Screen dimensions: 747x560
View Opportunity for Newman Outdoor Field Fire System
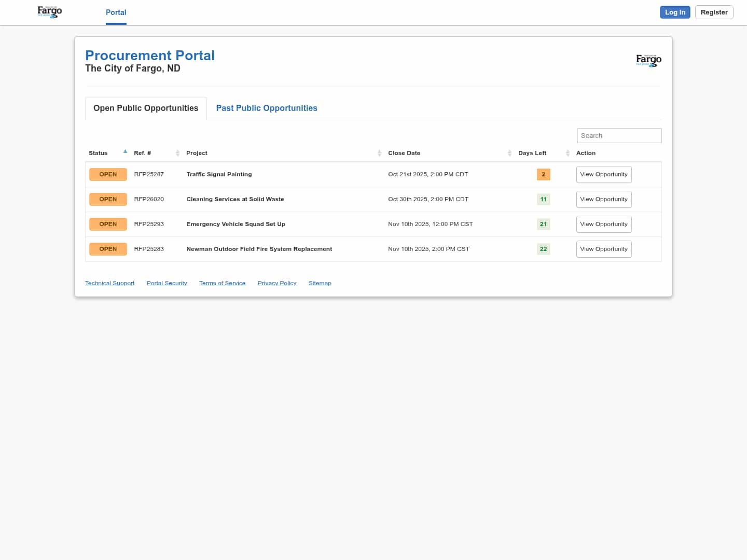point(604,249)
